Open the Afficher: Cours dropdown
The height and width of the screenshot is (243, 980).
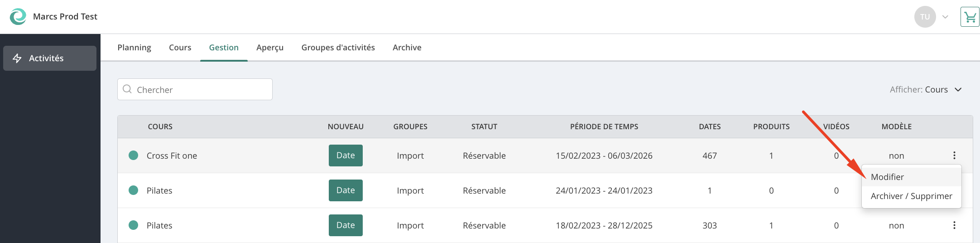point(926,90)
